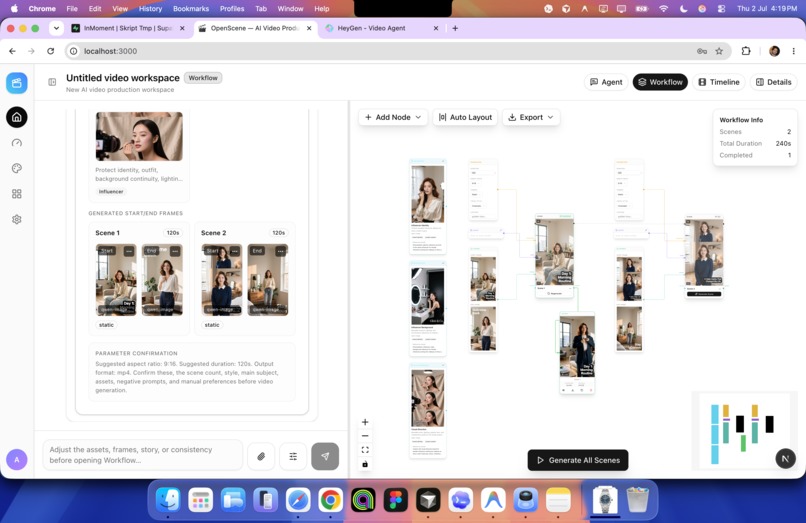Expand the Export dropdown
The width and height of the screenshot is (806, 523).
(531, 117)
